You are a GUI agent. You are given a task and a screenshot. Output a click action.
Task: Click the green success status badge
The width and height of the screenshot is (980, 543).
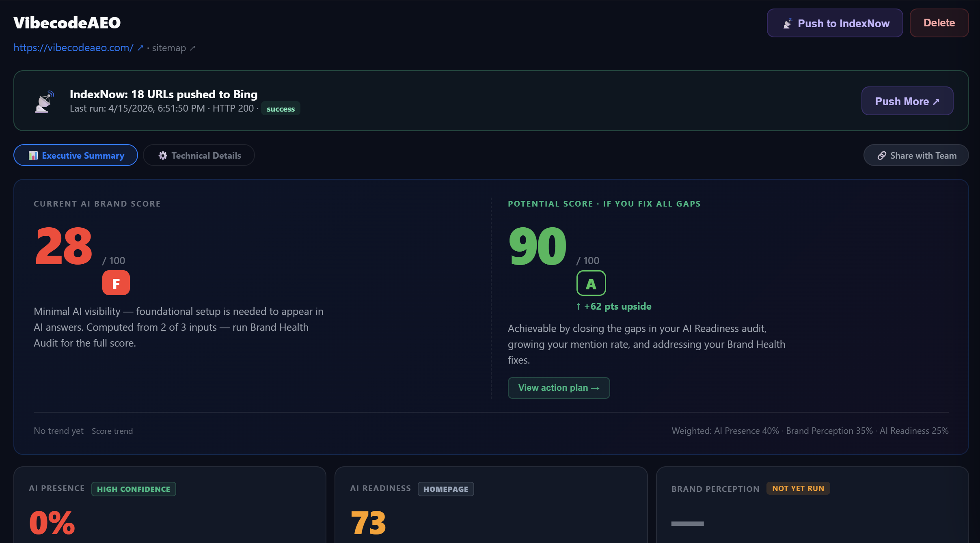pos(281,109)
